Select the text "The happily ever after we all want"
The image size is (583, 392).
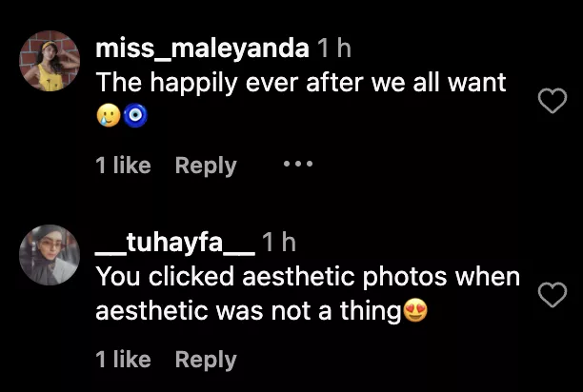point(301,82)
